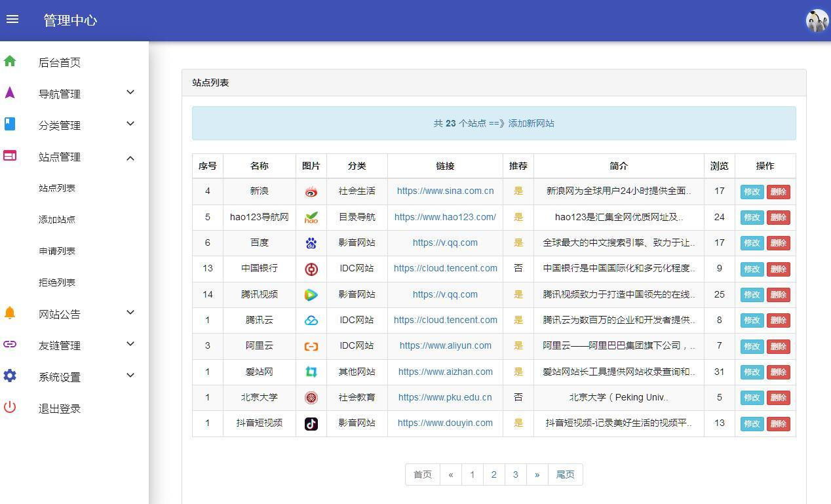The image size is (831, 504).
Task: Click the Bank of China logo
Action: [x=311, y=269]
